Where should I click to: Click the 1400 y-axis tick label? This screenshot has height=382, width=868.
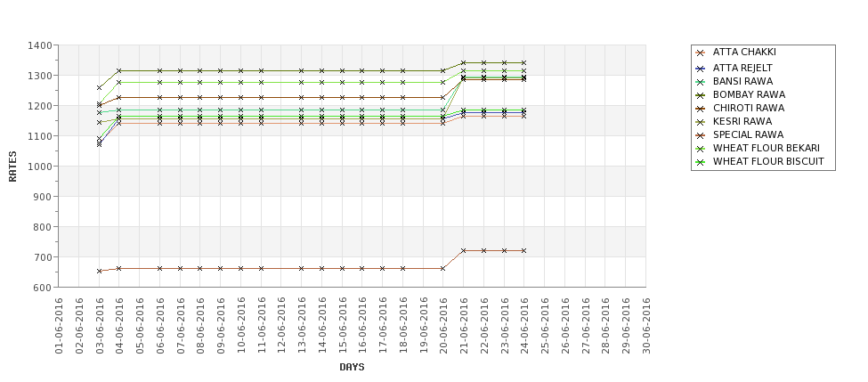[x=39, y=45]
